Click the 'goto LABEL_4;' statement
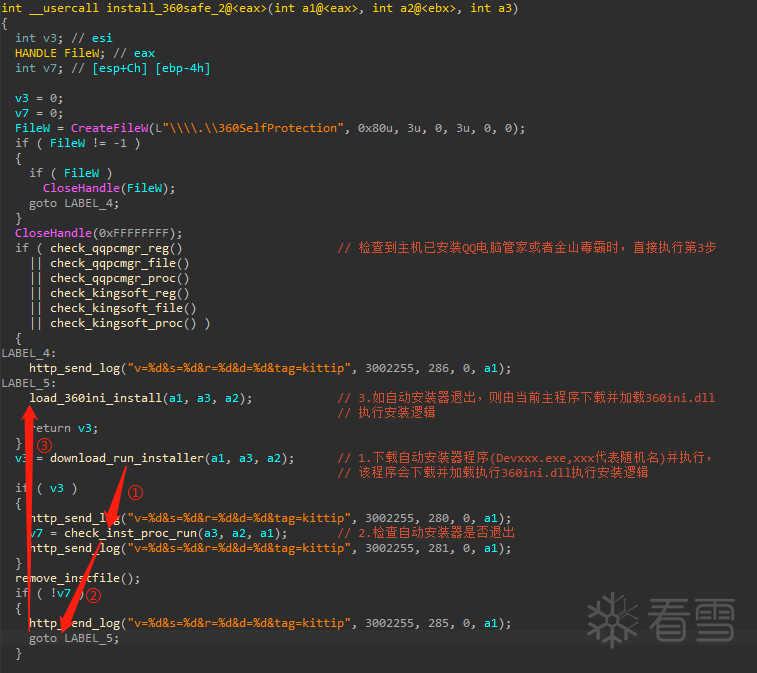 pos(74,203)
